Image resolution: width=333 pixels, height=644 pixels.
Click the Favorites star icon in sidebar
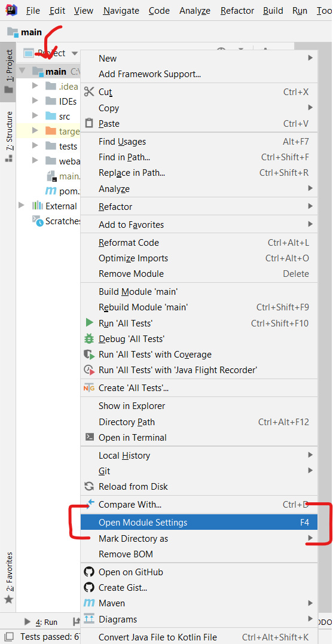(8, 600)
